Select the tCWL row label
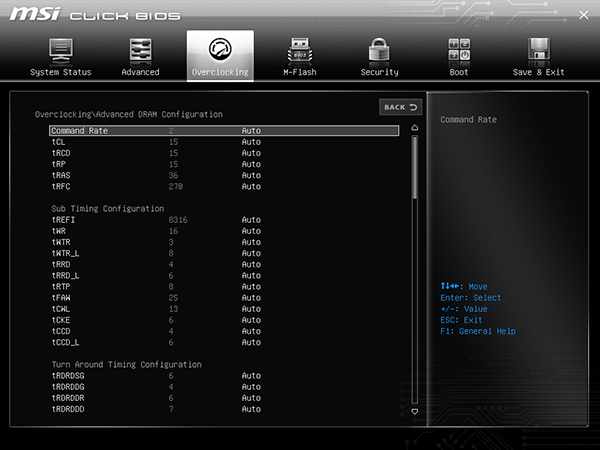The image size is (600, 450). click(x=61, y=309)
